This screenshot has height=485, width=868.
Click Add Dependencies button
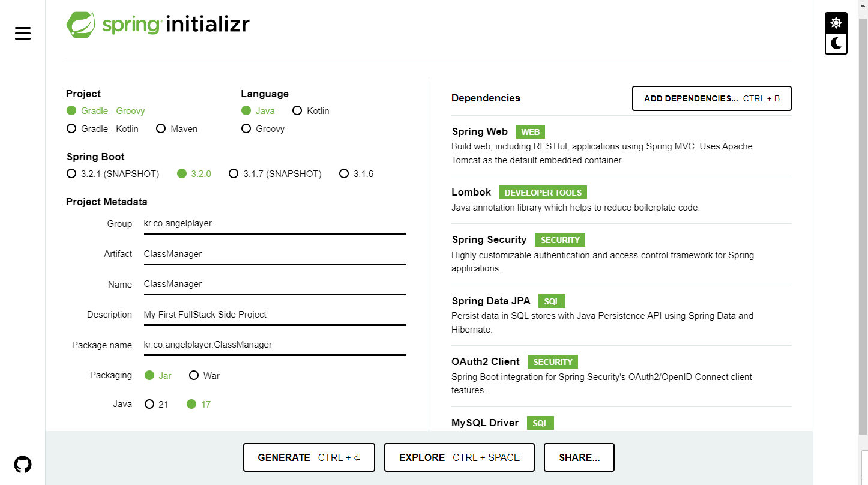pos(712,98)
